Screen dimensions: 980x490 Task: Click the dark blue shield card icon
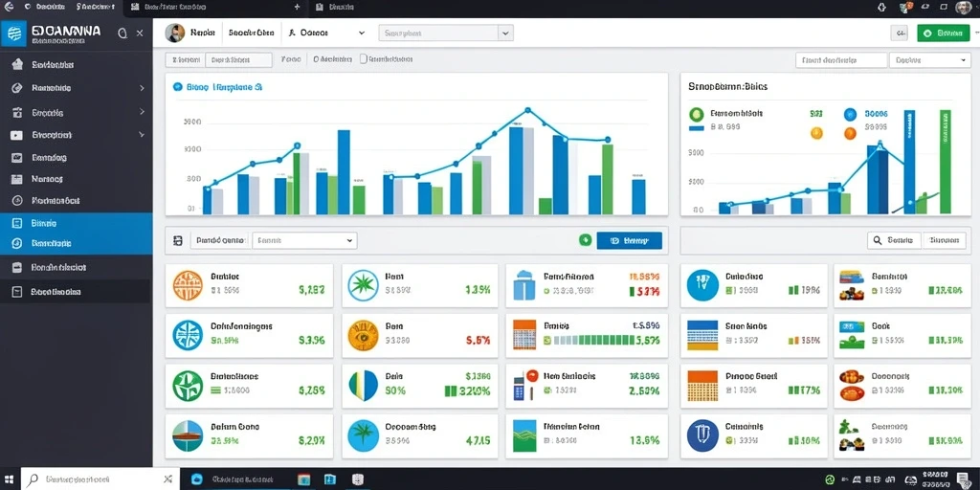[x=702, y=435]
